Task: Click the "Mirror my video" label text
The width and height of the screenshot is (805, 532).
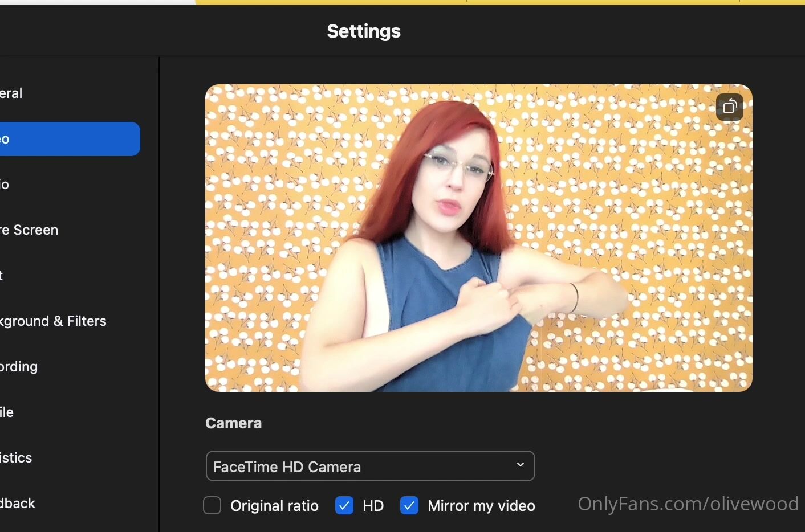Action: (x=481, y=506)
